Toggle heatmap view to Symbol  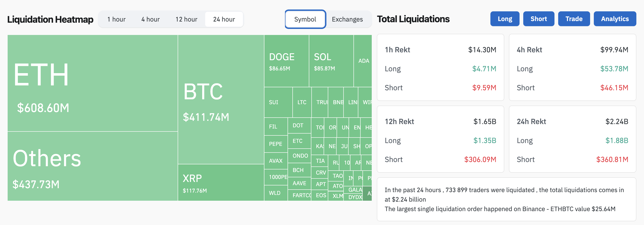pyautogui.click(x=305, y=19)
